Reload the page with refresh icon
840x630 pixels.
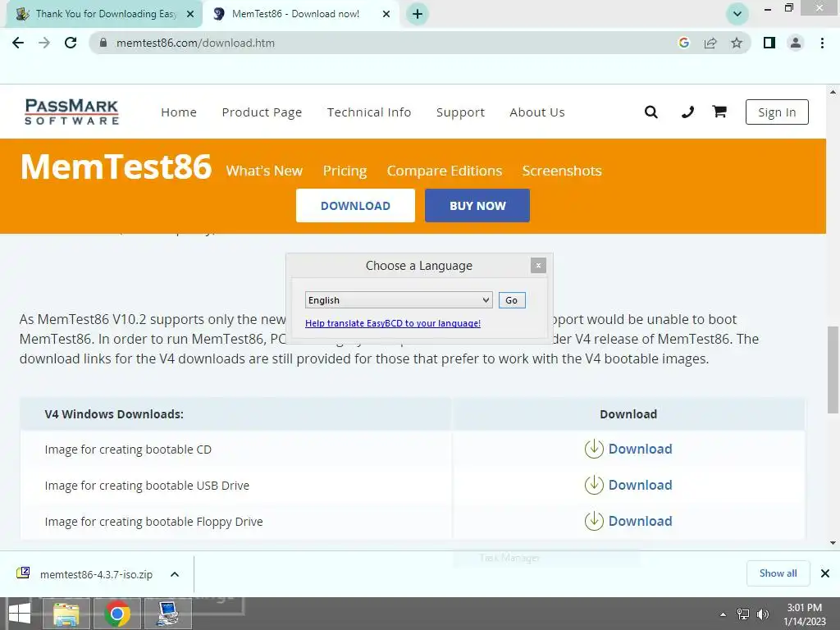pos(71,43)
